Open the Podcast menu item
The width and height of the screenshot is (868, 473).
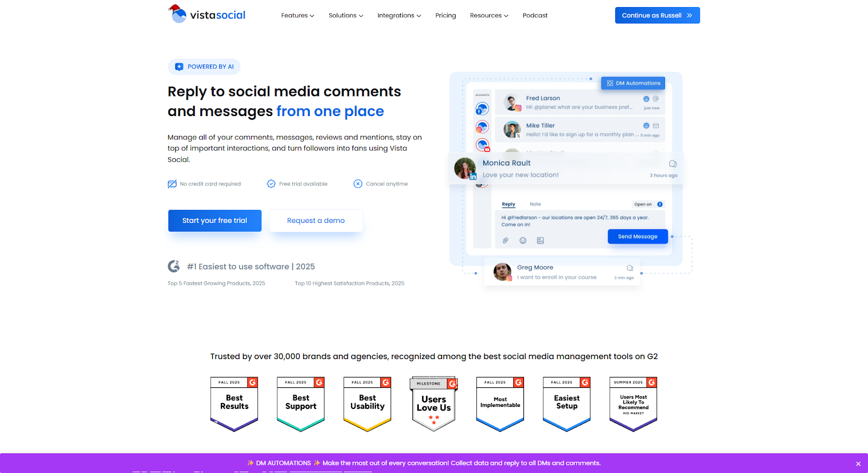click(535, 15)
